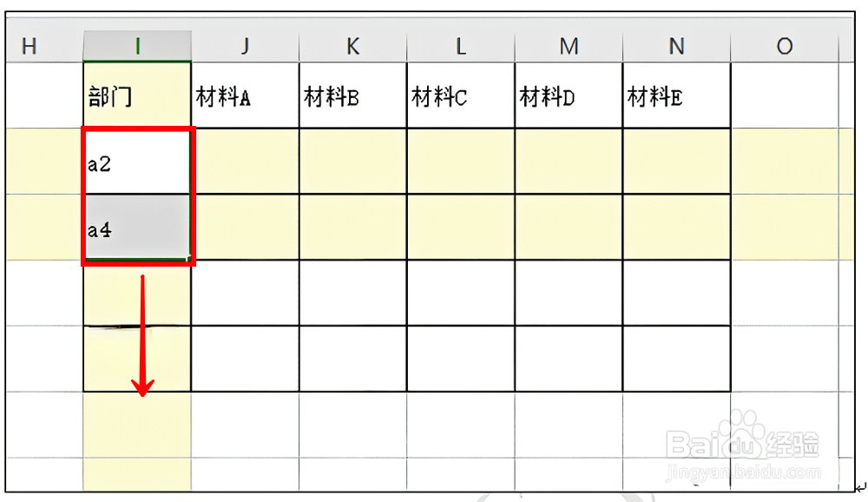Select column M header
868x502 pixels.
(569, 46)
